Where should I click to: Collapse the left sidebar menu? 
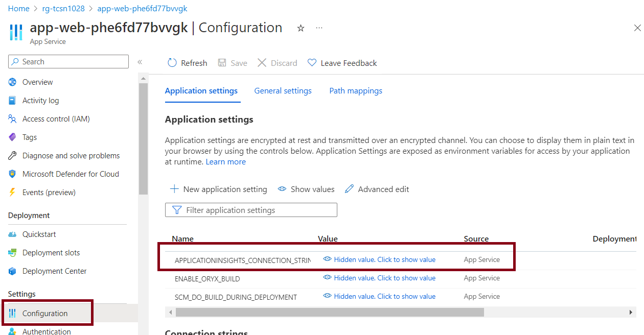coord(140,62)
